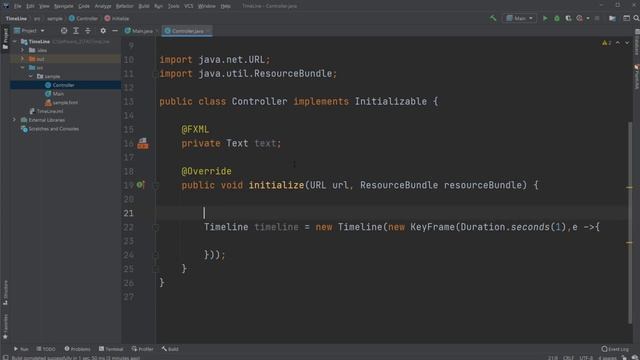Screen dimensions: 640x360
Task: Click the initialize breadcrumb in navigation bar
Action: pos(117,18)
